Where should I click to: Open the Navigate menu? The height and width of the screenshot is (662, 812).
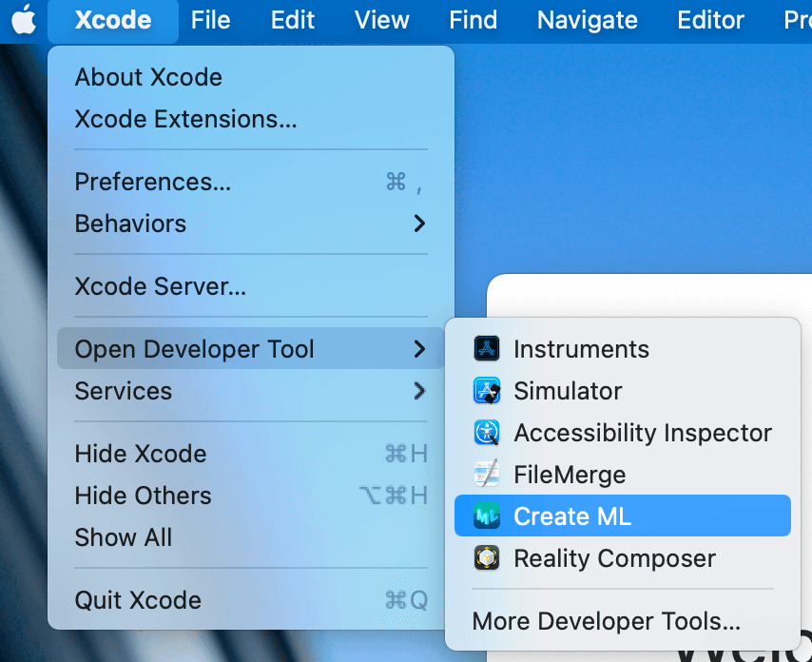pyautogui.click(x=588, y=20)
